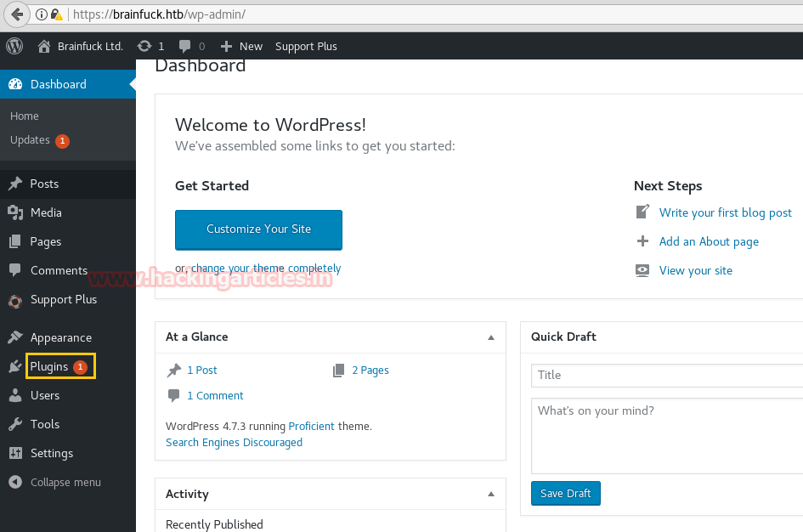The height and width of the screenshot is (532, 803).
Task: Open Support Plus in the top admin bar
Action: click(x=306, y=46)
